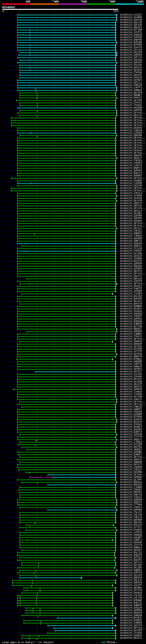Viewport: 146px width, 644px height.
Task: Click query end position number 333
Action: (x=115, y=11)
